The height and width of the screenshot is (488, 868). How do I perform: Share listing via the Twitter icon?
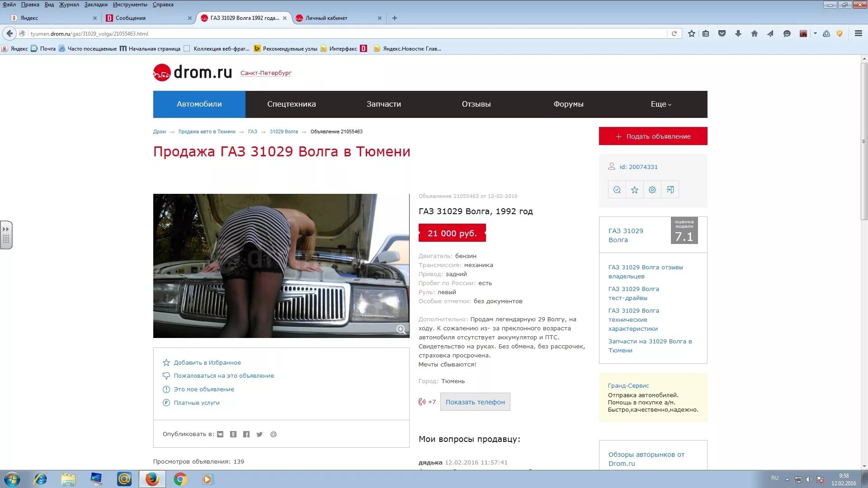click(x=259, y=434)
